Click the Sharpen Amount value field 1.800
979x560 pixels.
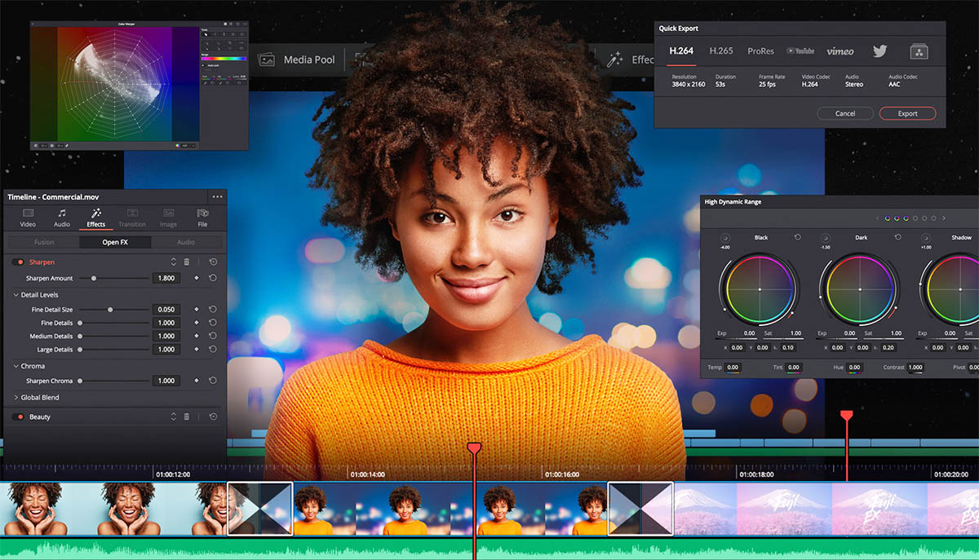pyautogui.click(x=166, y=278)
